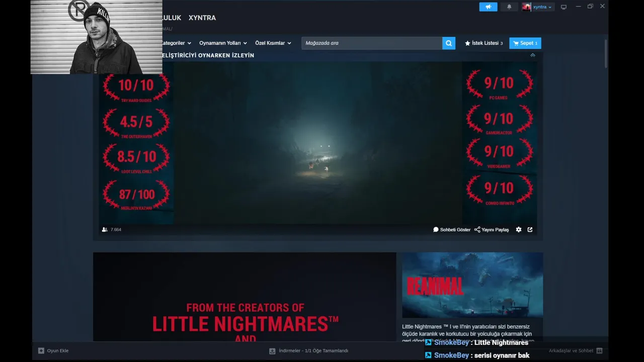Switch to Big Picture mode monitor icon
The image size is (644, 362).
point(563,7)
